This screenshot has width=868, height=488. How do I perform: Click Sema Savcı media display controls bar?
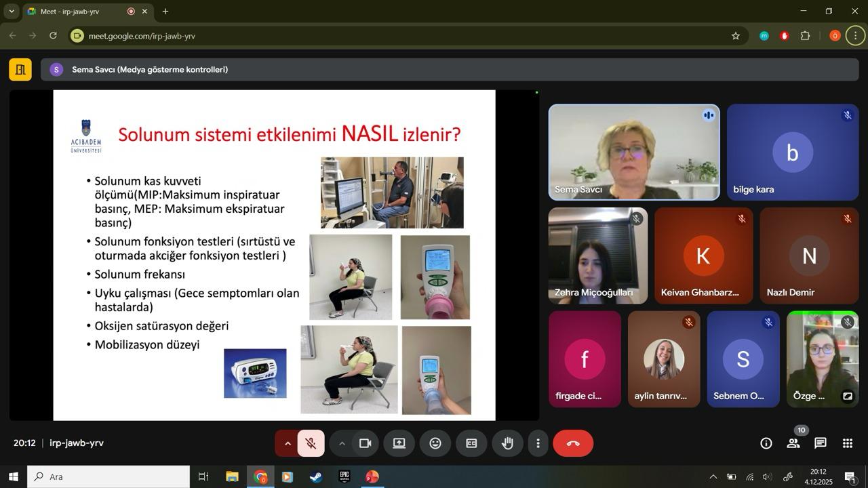click(449, 70)
